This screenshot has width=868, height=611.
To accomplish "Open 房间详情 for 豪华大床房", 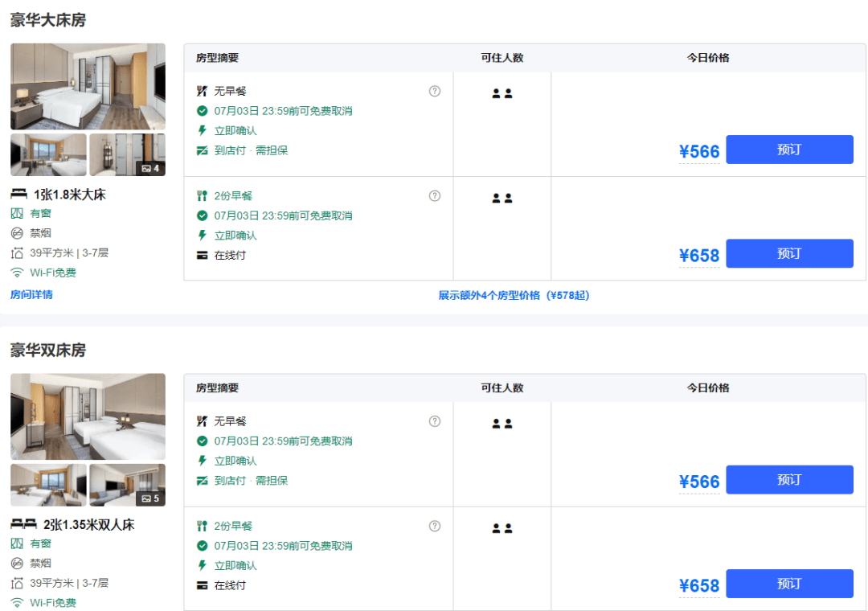I will point(31,294).
